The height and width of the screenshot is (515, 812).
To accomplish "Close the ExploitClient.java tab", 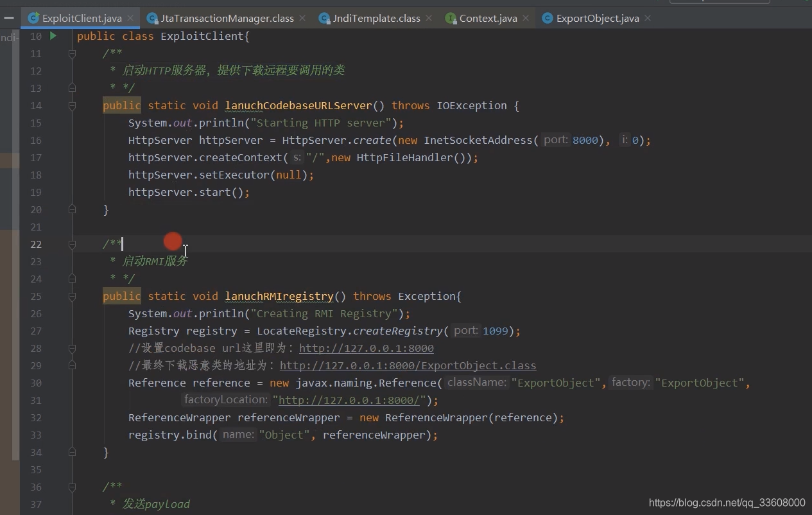I will [x=131, y=18].
